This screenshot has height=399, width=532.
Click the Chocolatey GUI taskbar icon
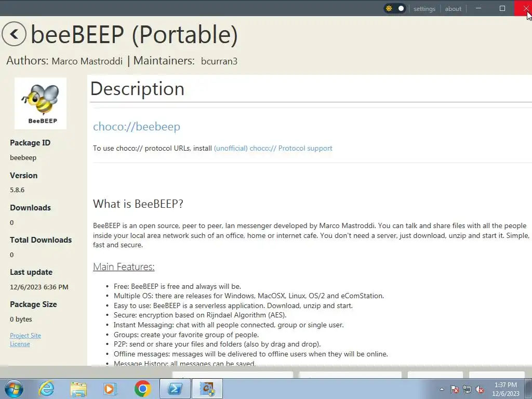pos(208,389)
